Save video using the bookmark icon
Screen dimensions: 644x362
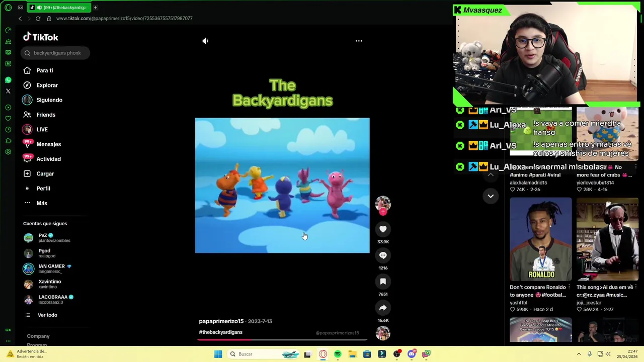point(383,282)
